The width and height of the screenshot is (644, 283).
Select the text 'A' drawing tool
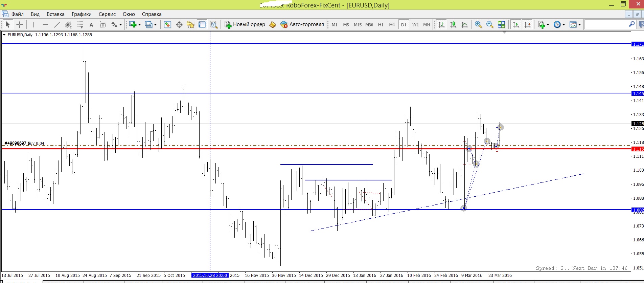[x=91, y=24]
